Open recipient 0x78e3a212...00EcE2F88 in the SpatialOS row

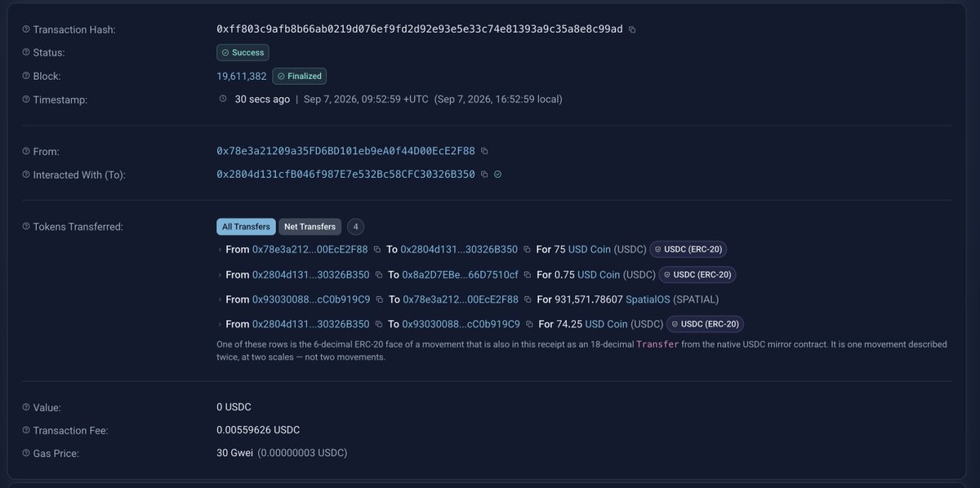461,299
